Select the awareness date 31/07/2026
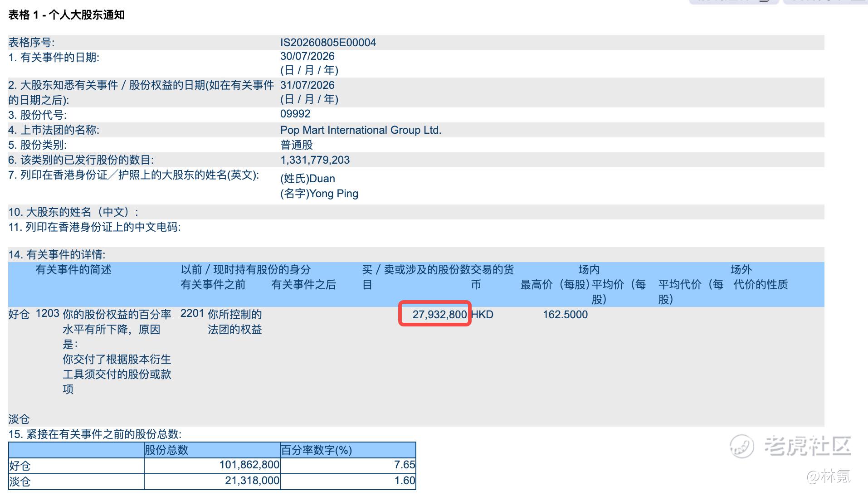 point(307,85)
